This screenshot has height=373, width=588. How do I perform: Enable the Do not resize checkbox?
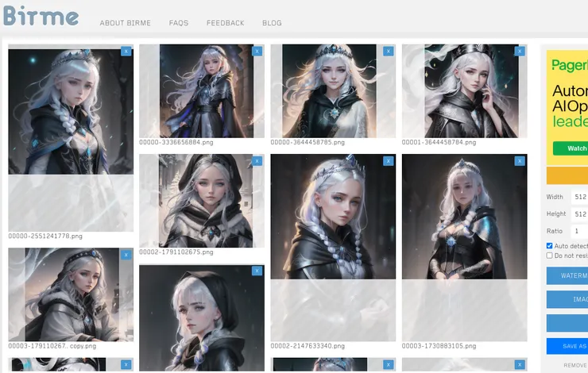[x=549, y=256]
